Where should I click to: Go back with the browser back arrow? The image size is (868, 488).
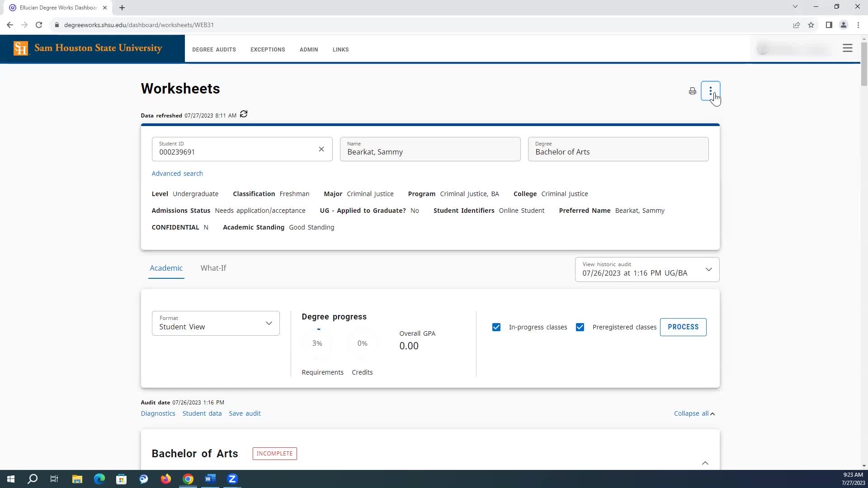(10, 25)
